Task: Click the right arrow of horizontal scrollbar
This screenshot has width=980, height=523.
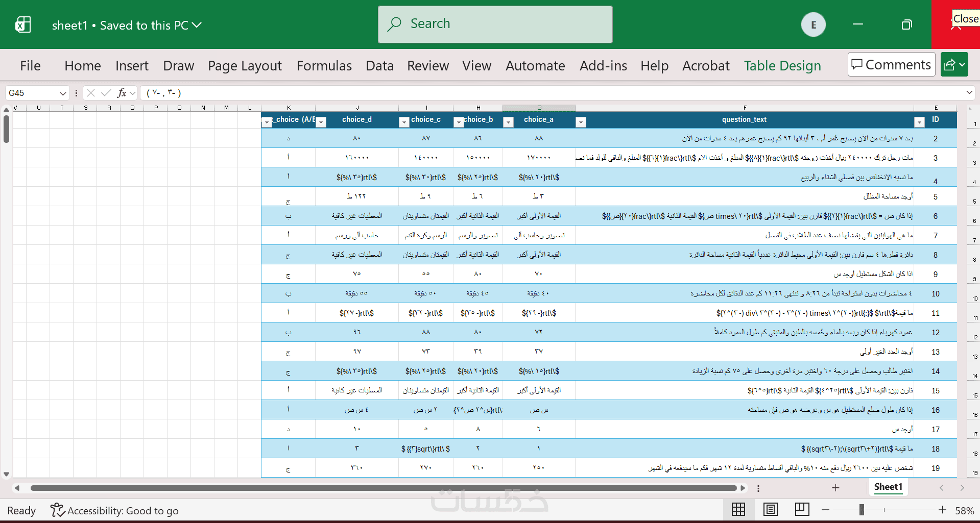Action: 743,488
